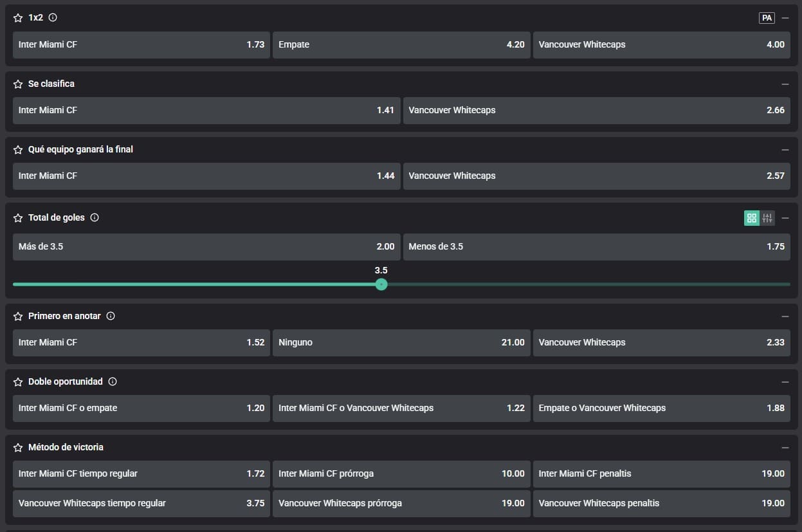Show info for Doble oportunidad
Screen dimensions: 802x532
coord(113,381)
